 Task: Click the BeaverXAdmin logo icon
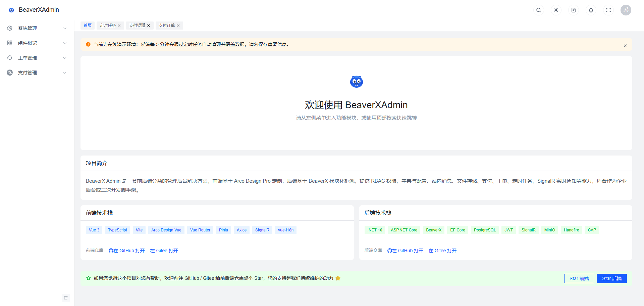[11, 10]
